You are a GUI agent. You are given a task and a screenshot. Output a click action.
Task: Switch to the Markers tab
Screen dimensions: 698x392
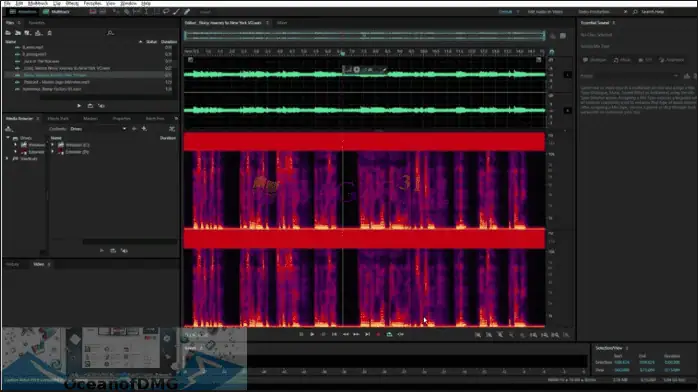pyautogui.click(x=90, y=119)
